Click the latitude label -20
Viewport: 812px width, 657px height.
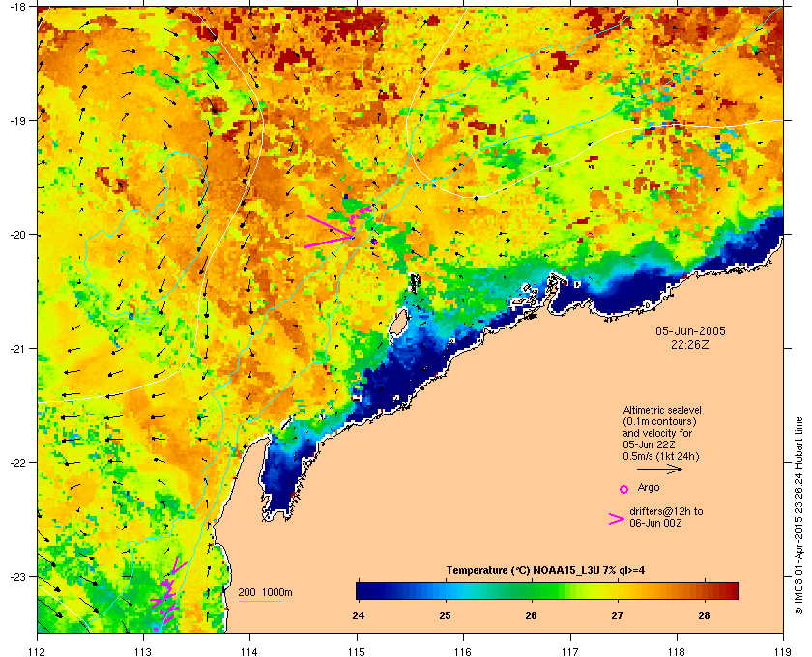coord(17,235)
